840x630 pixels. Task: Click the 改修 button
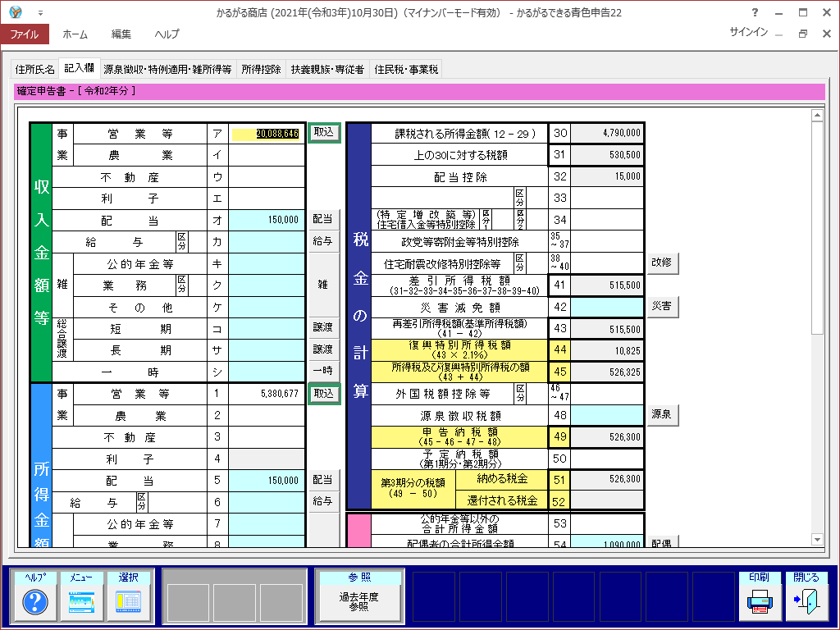click(x=662, y=262)
